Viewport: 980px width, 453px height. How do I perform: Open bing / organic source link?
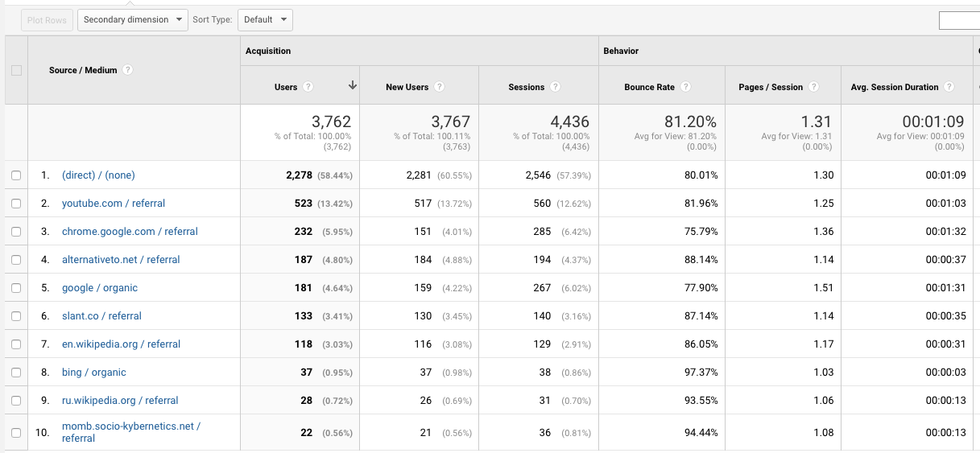(x=94, y=373)
